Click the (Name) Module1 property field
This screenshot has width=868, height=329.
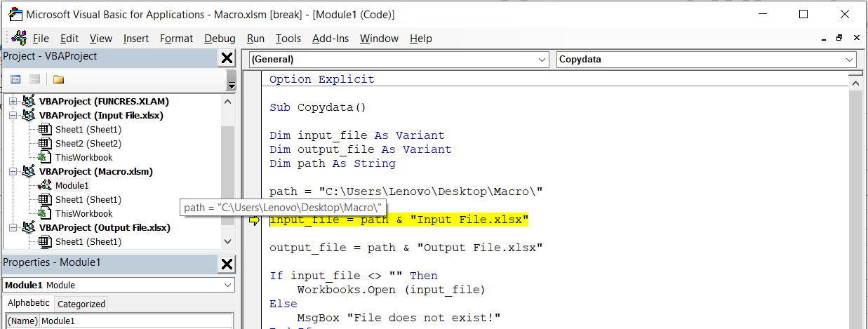click(x=136, y=321)
